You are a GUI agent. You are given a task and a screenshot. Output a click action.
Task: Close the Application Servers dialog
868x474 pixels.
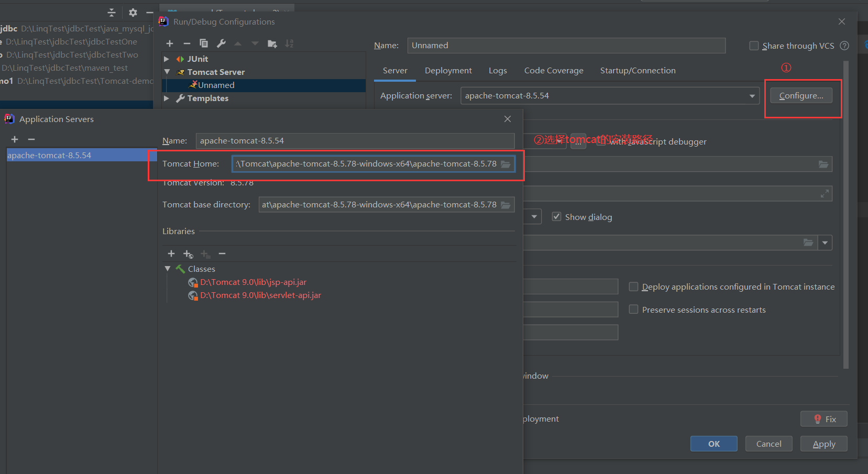(x=508, y=119)
